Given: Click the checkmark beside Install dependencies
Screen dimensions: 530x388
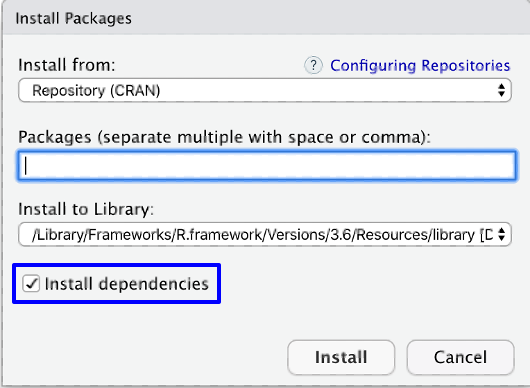Looking at the screenshot, I should click(31, 283).
